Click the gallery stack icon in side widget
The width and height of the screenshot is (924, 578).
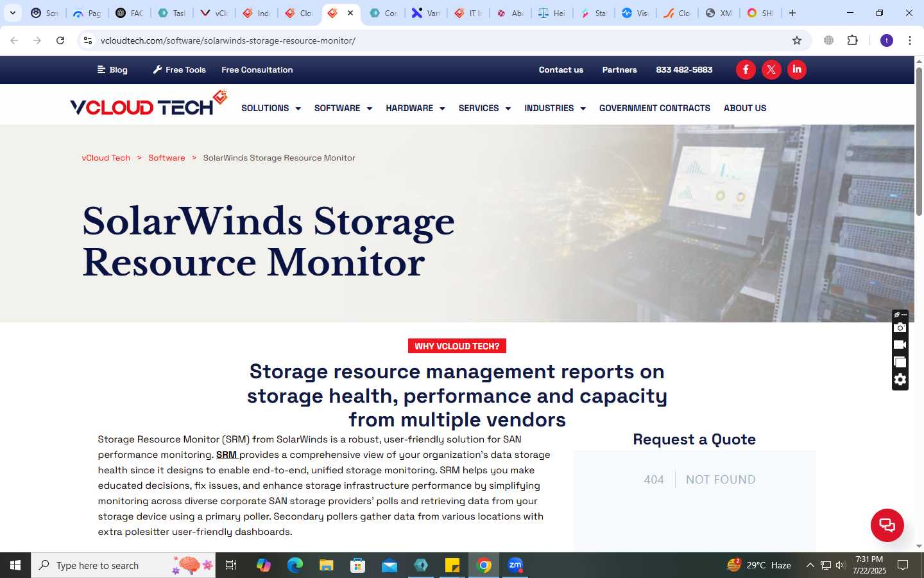(x=900, y=362)
